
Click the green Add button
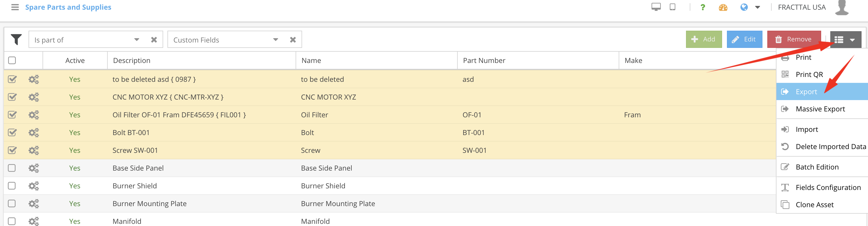[x=703, y=39]
